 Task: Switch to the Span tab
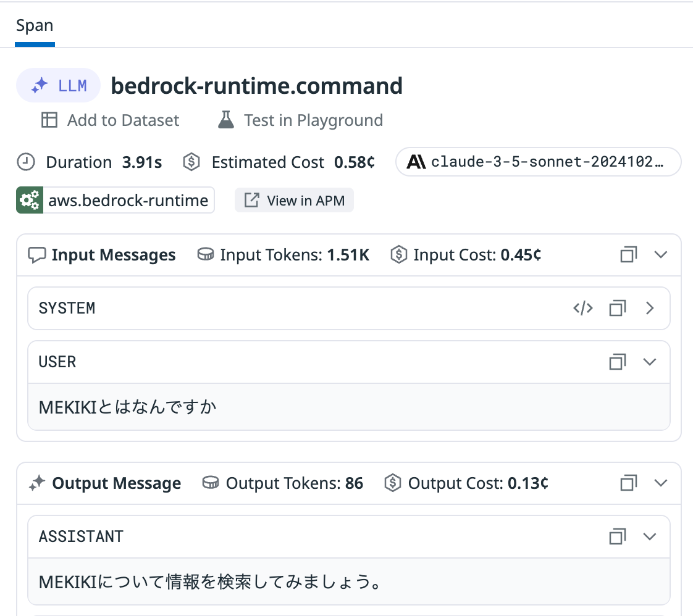(35, 25)
